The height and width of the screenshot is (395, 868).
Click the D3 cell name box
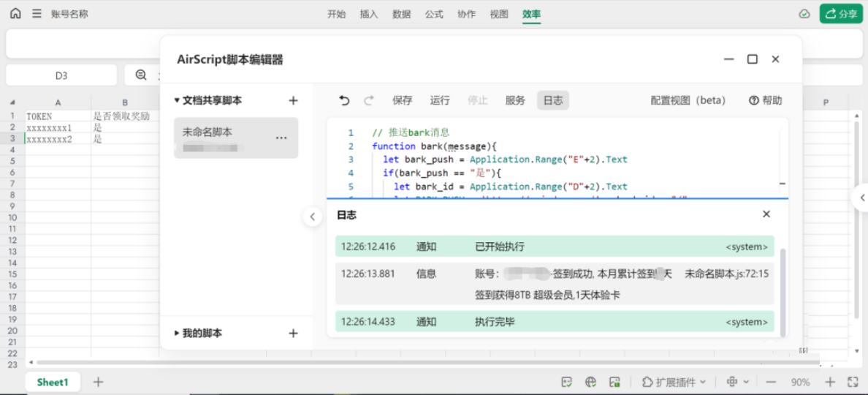[61, 75]
